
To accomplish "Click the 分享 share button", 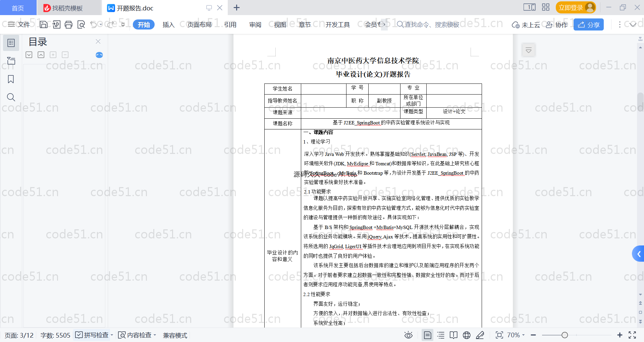I will tap(589, 24).
